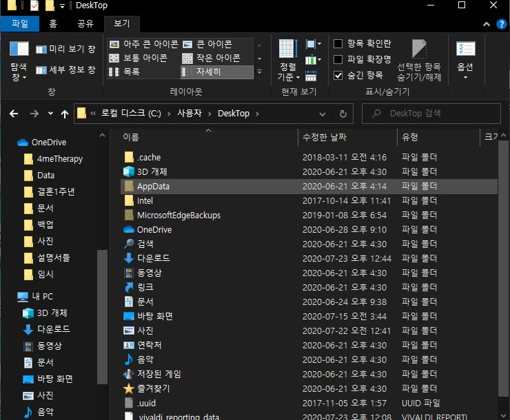
Task: Open the recent locations dropdown arrow
Action: [x=50, y=114]
